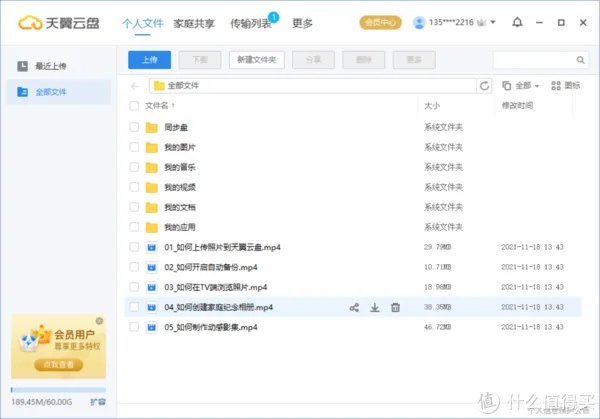600x419 pixels.
Task: Check the box for 我的应用
Action: point(134,227)
